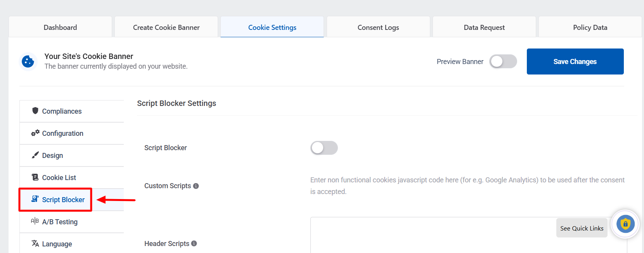Click the Header Scripts info icon
This screenshot has width=644, height=253.
[194, 244]
